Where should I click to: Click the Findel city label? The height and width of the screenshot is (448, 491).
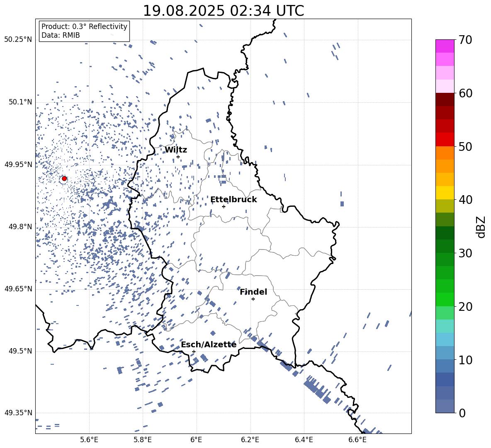pos(253,292)
